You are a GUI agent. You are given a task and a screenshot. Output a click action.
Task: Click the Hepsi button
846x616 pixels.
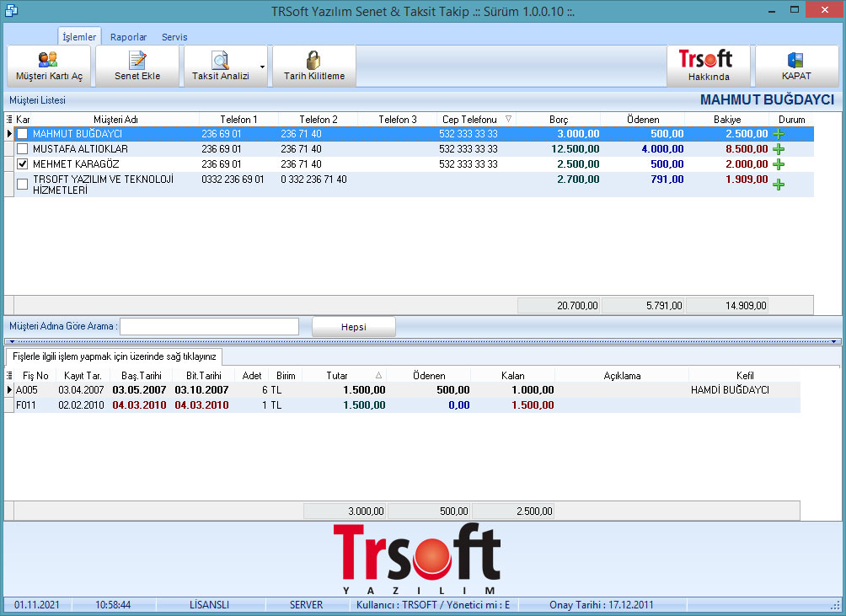[x=354, y=327]
